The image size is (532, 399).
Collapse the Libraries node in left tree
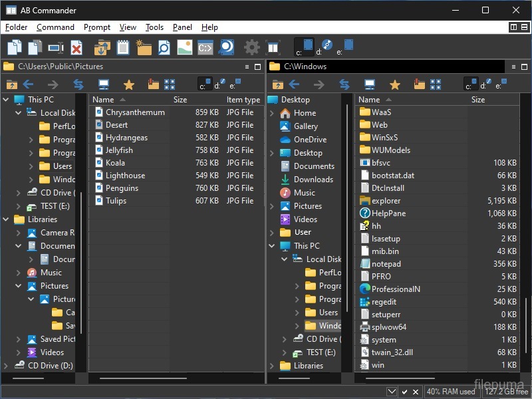[7, 219]
